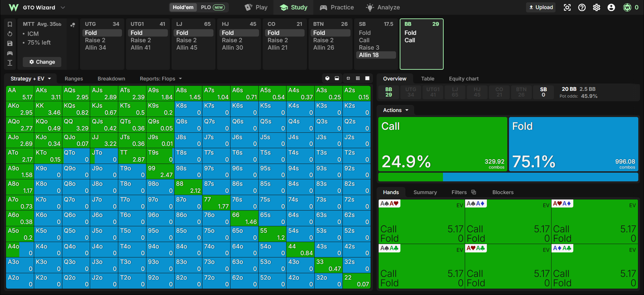The height and width of the screenshot is (295, 644).
Task: Switch to the Blockers tab
Action: 503,192
